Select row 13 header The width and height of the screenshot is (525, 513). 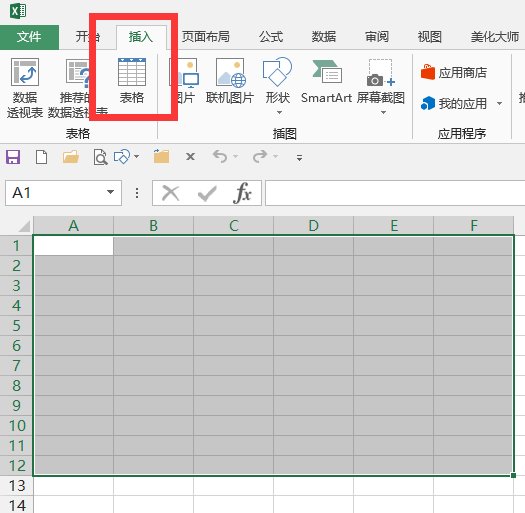coord(16,486)
